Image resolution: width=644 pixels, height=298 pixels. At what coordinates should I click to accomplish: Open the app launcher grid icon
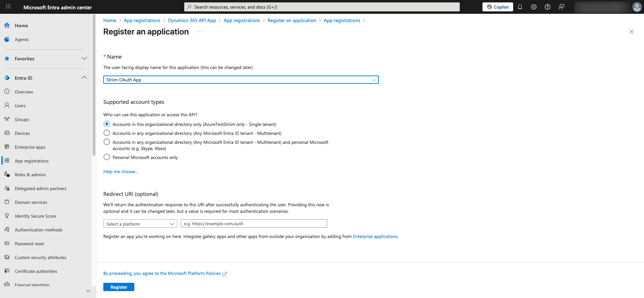pyautogui.click(x=8, y=6)
